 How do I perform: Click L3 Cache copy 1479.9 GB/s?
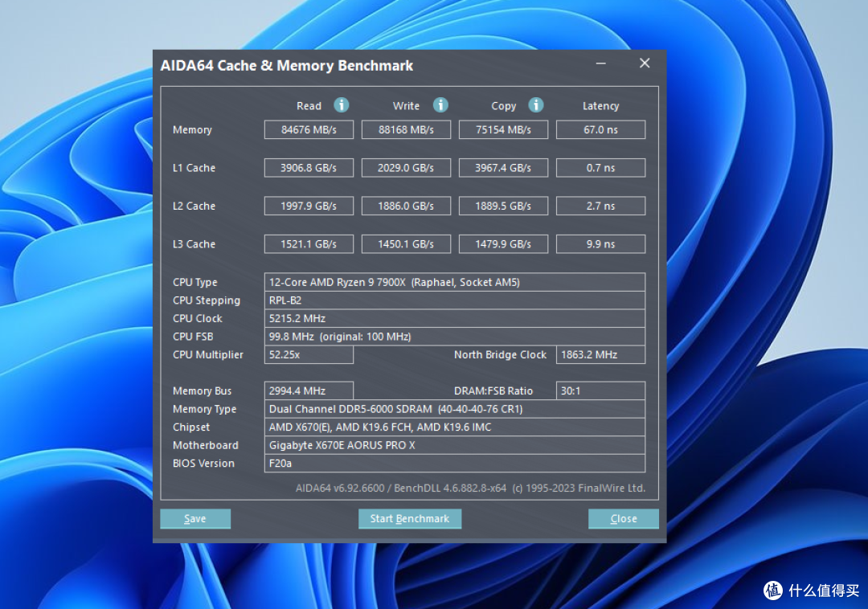pyautogui.click(x=503, y=244)
